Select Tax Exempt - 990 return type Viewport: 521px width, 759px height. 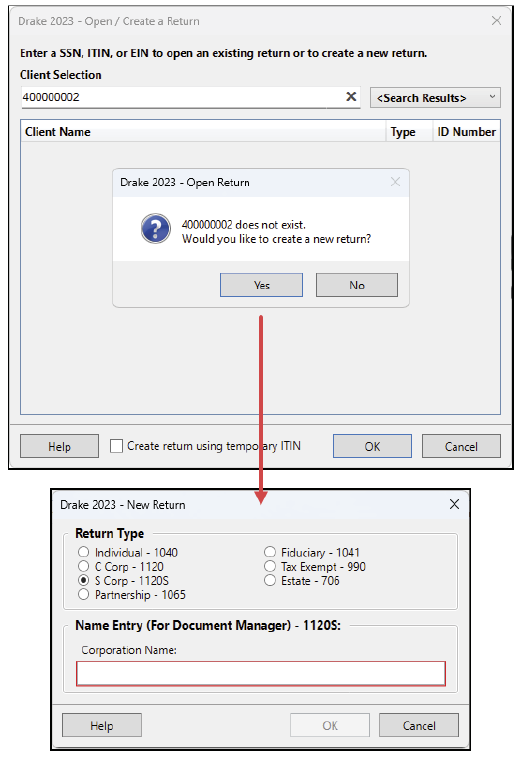point(315,566)
